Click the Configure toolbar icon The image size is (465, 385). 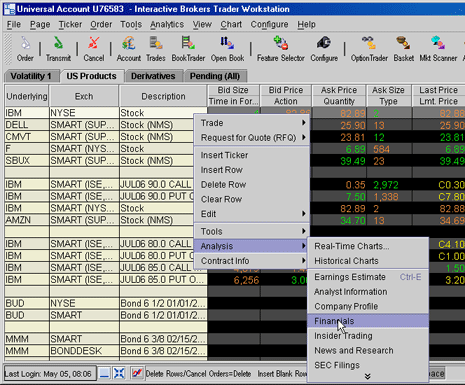(324, 49)
